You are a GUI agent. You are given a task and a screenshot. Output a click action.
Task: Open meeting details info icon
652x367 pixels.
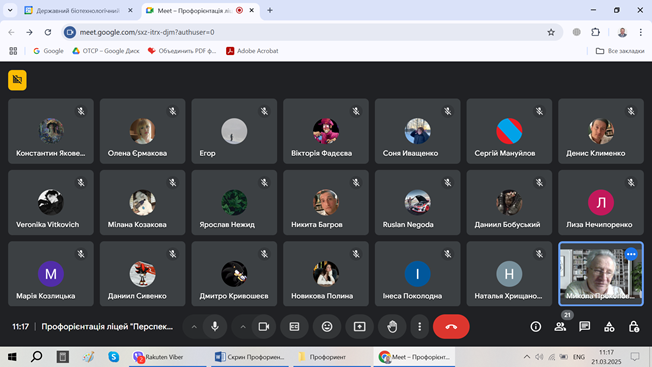coord(536,327)
